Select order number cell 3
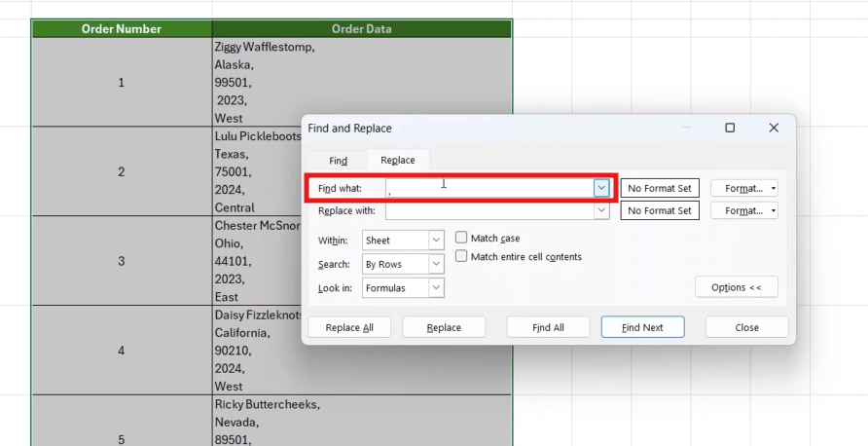The height and width of the screenshot is (446, 868). tap(122, 261)
